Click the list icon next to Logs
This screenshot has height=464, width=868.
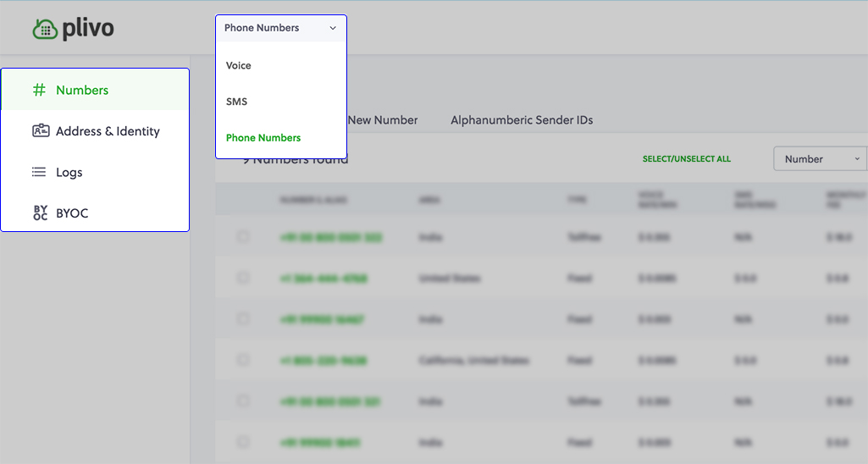click(x=39, y=172)
